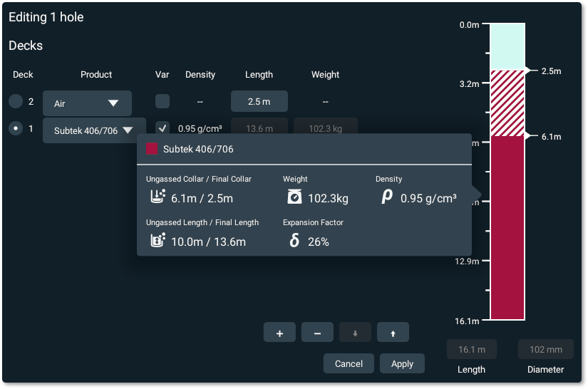Click the 26% expansion factor value
Image resolution: width=588 pixels, height=389 pixels.
[x=319, y=242]
